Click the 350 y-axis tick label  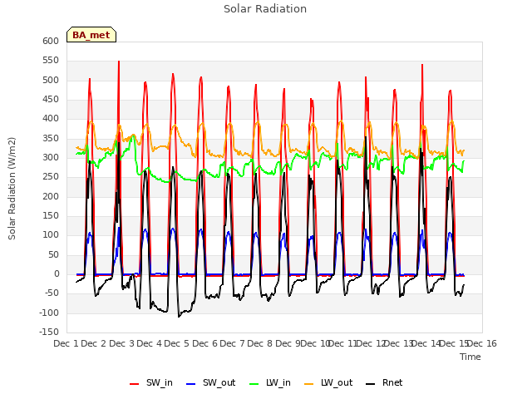point(51,138)
